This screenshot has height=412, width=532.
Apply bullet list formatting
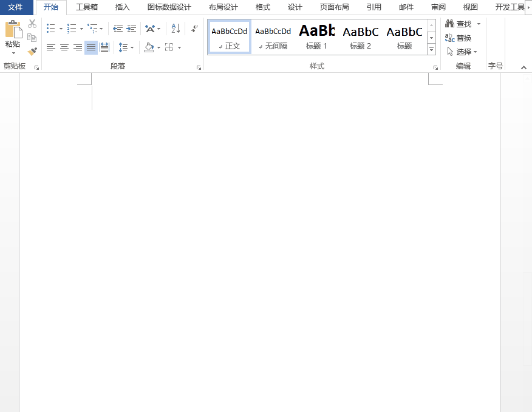[x=51, y=29]
